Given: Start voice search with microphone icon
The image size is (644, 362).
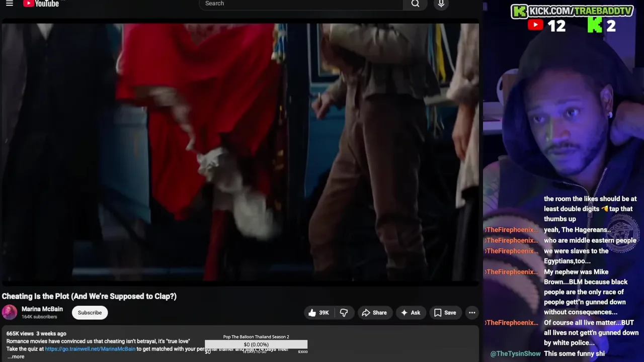Looking at the screenshot, I should coord(441,4).
